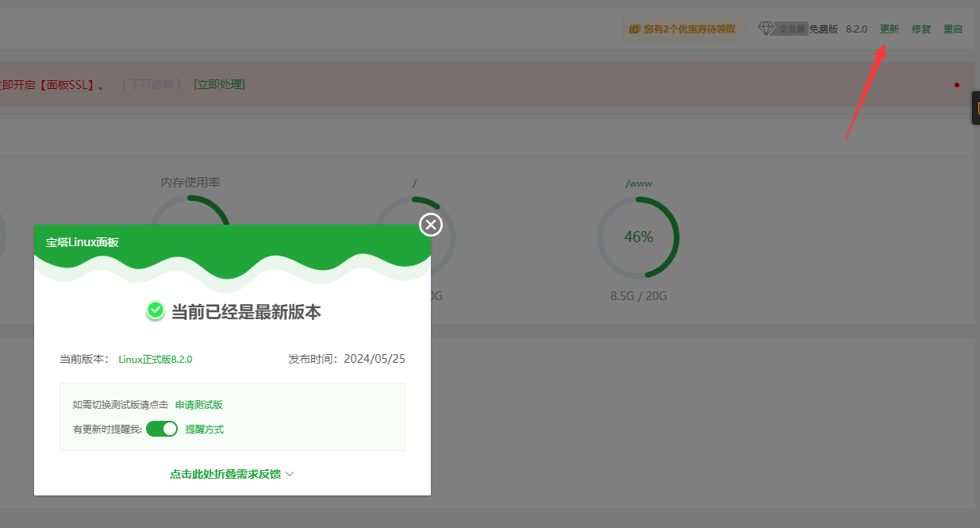This screenshot has height=528, width=980.
Task: Click the 申请测试版 link
Action: [x=199, y=405]
